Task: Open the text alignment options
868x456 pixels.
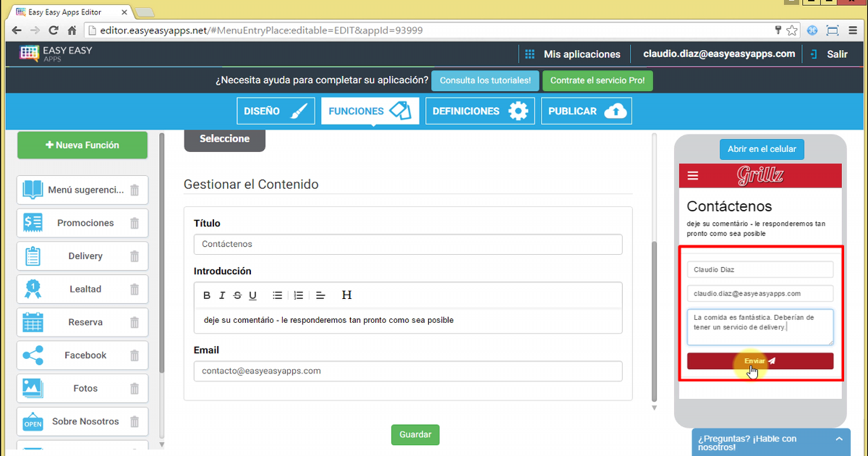Action: (x=321, y=295)
